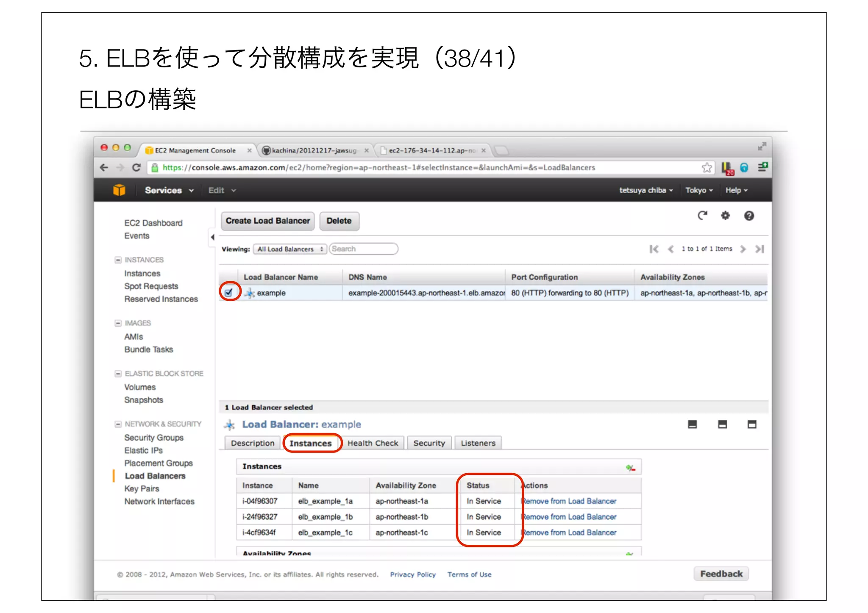The width and height of the screenshot is (868, 613).
Task: Open Spot Requests in sidebar
Action: [x=151, y=286]
